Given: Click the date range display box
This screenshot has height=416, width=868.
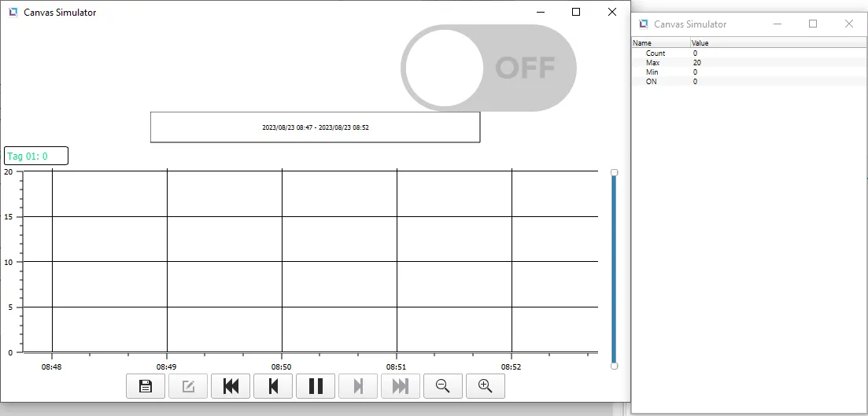Looking at the screenshot, I should tap(315, 127).
